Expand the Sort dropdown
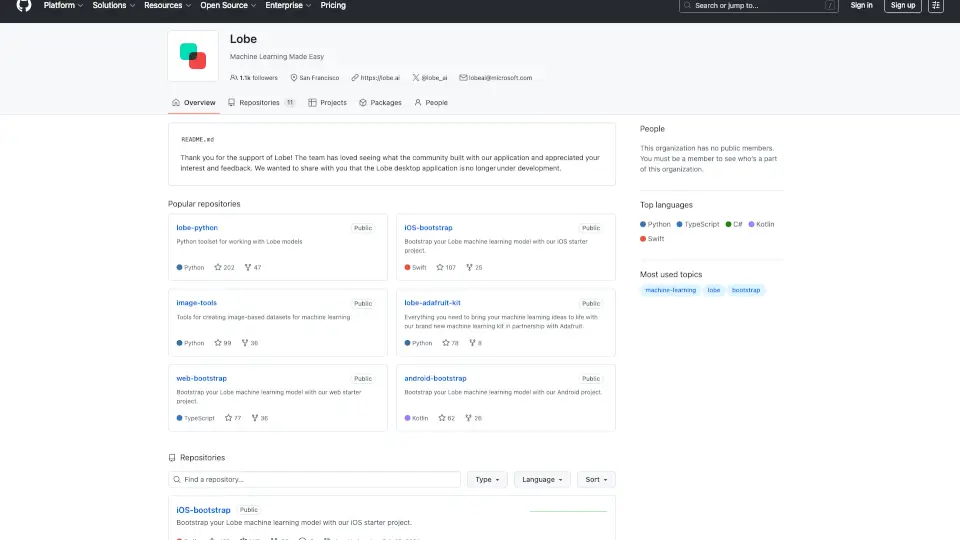 (596, 480)
